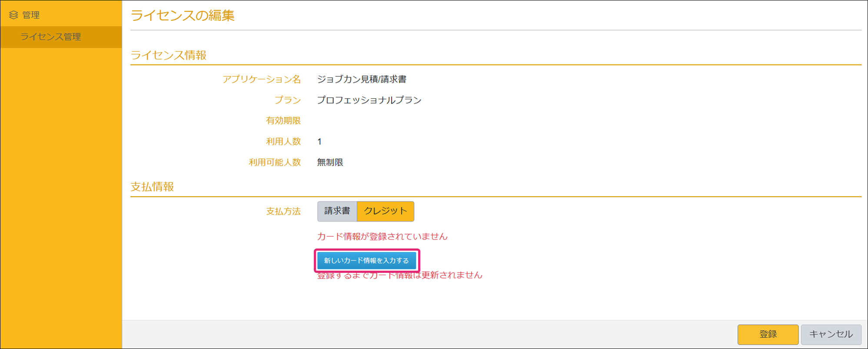Click the 有効期限 field label

(283, 121)
